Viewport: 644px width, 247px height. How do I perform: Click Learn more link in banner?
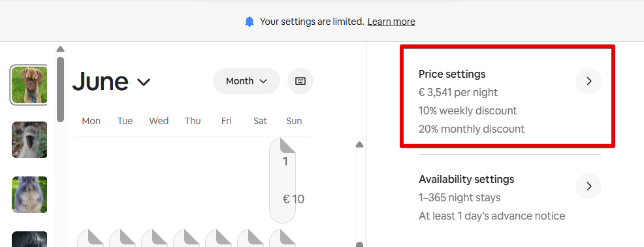[391, 22]
